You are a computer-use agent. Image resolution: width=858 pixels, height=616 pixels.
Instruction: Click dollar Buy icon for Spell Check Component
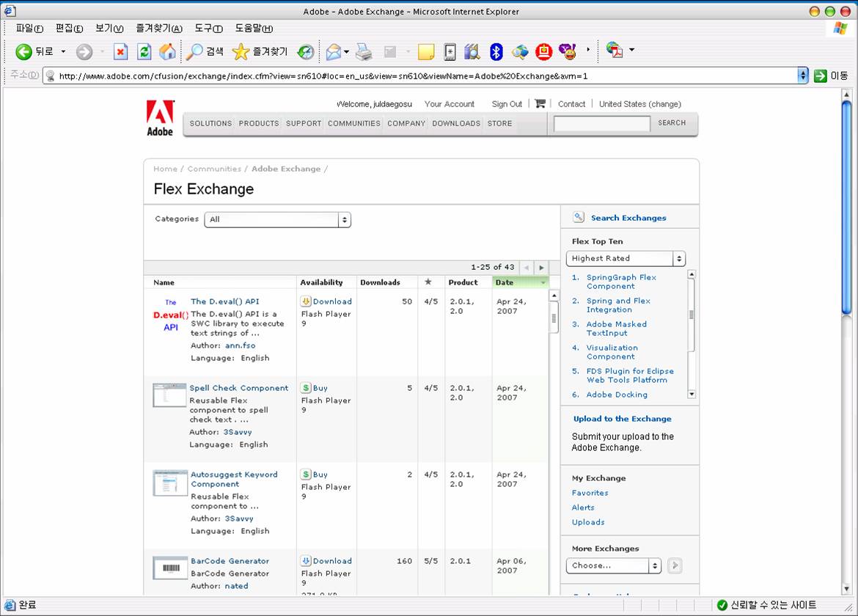point(306,387)
